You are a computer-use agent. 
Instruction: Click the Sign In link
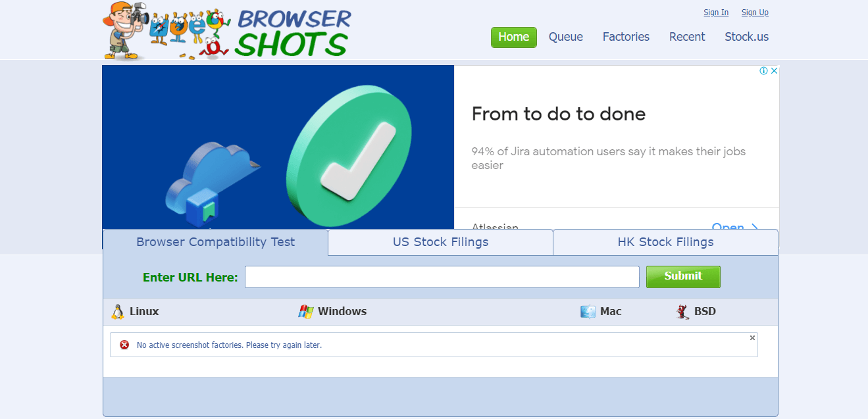(716, 12)
